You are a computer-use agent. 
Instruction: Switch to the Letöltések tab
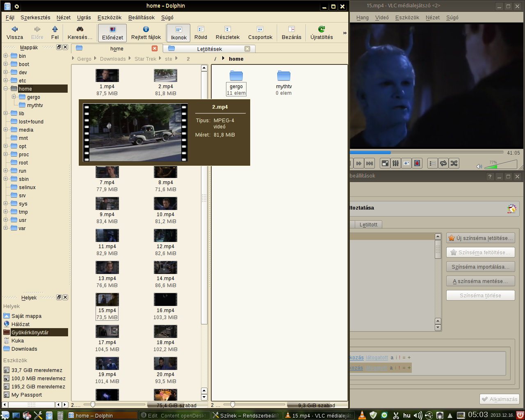[x=209, y=49]
